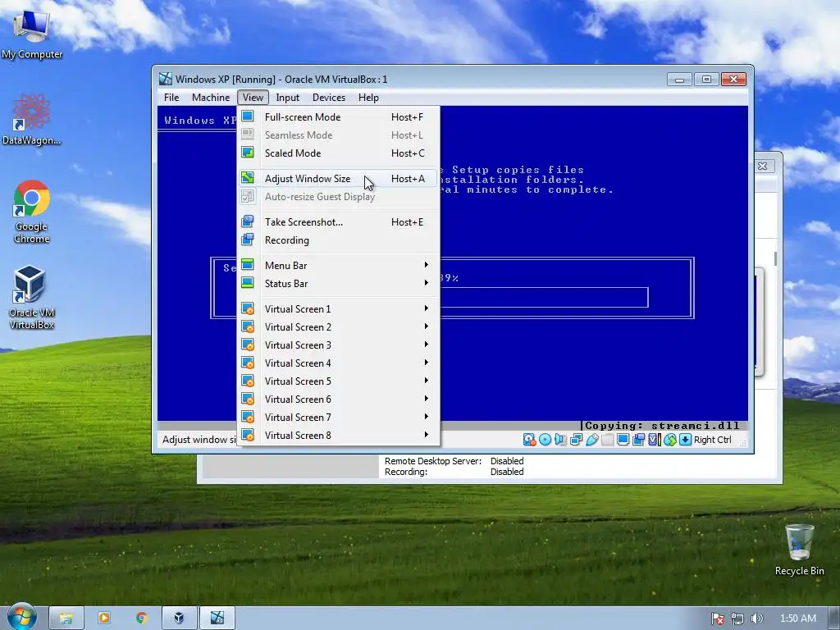Click the Copying: streamci.dll status text

662,426
